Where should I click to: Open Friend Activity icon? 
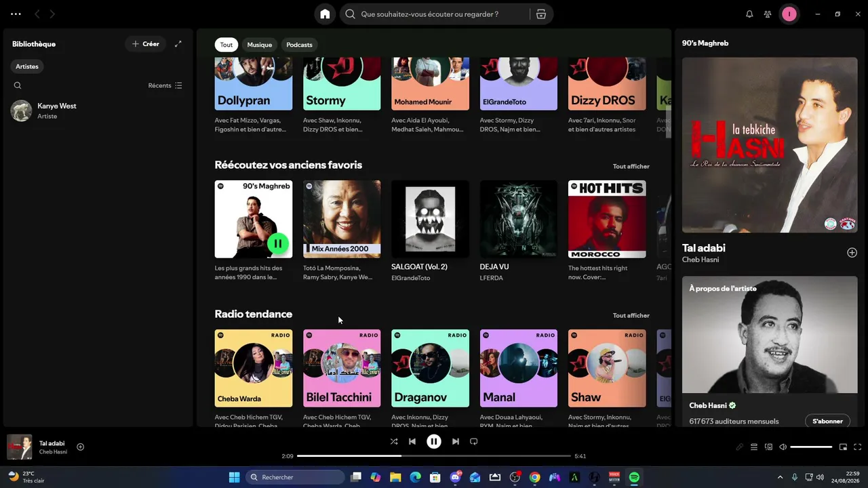coord(768,14)
